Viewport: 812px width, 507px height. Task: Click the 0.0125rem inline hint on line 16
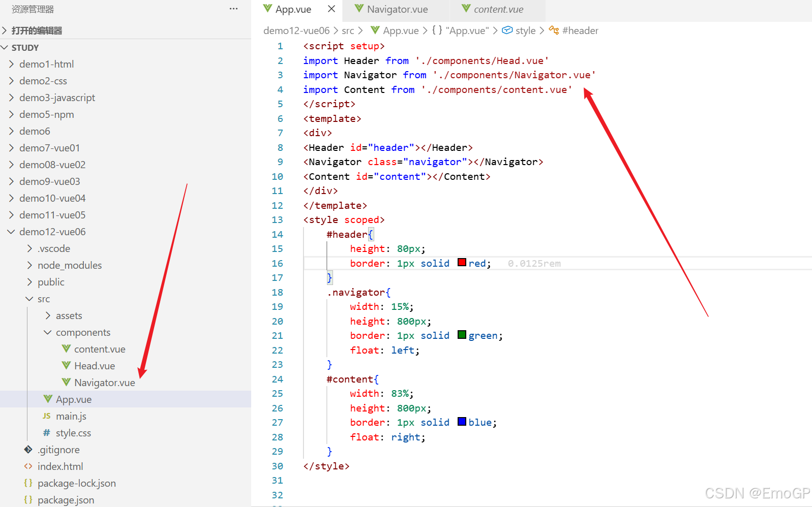[534, 264]
